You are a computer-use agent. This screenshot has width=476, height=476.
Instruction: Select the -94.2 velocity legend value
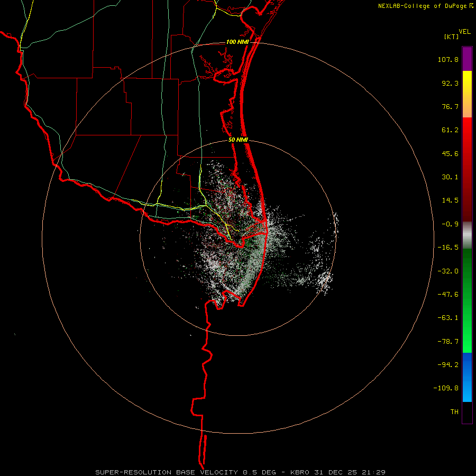click(x=448, y=365)
